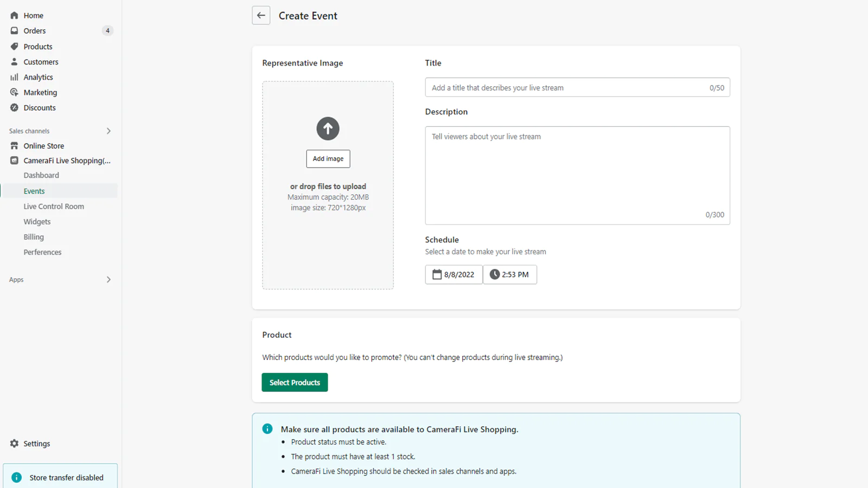This screenshot has width=868, height=488.
Task: Open Billing in the sidebar
Action: (x=34, y=237)
